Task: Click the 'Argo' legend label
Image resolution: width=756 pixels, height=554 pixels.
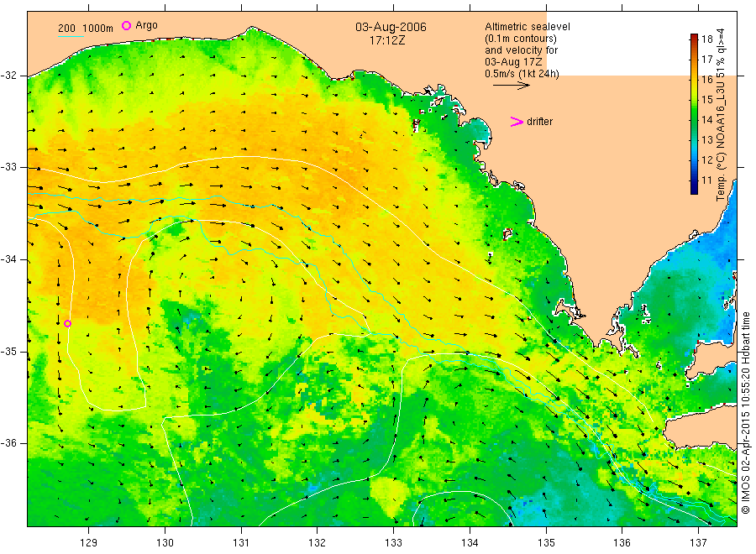Action: [x=146, y=25]
